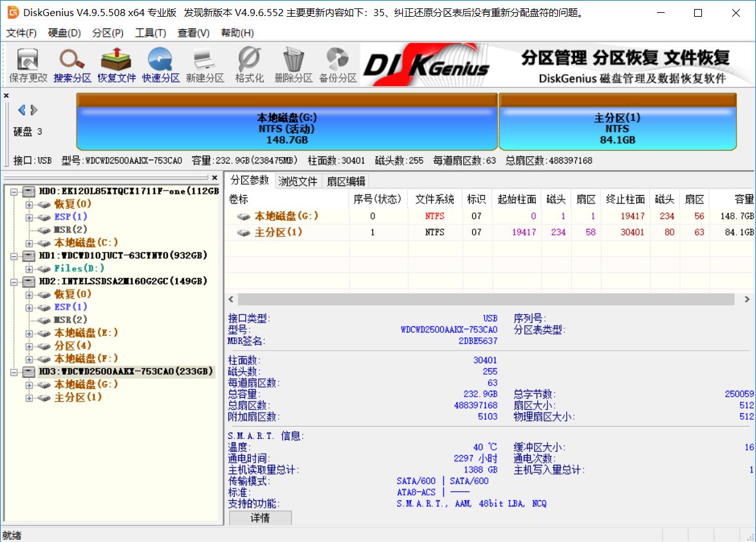
Task: Start 快速分区 (Quick Partition) from the toolbar
Action: [x=161, y=65]
